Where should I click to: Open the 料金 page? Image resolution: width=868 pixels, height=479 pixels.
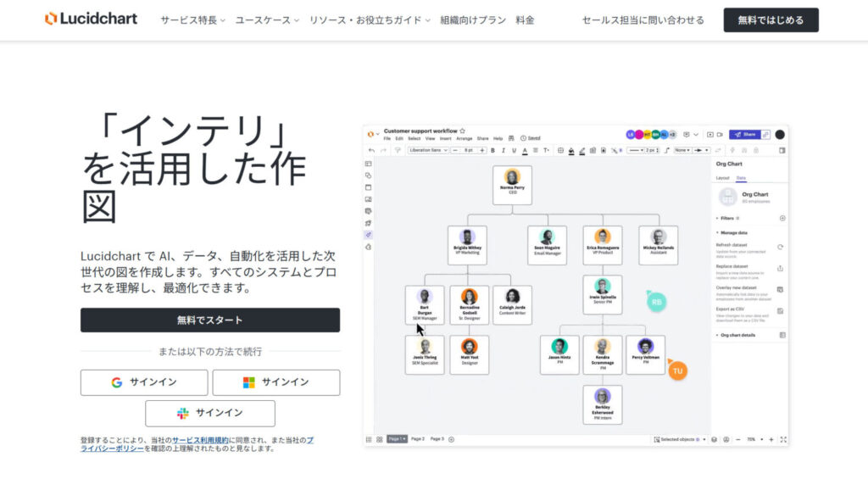pyautogui.click(x=525, y=20)
